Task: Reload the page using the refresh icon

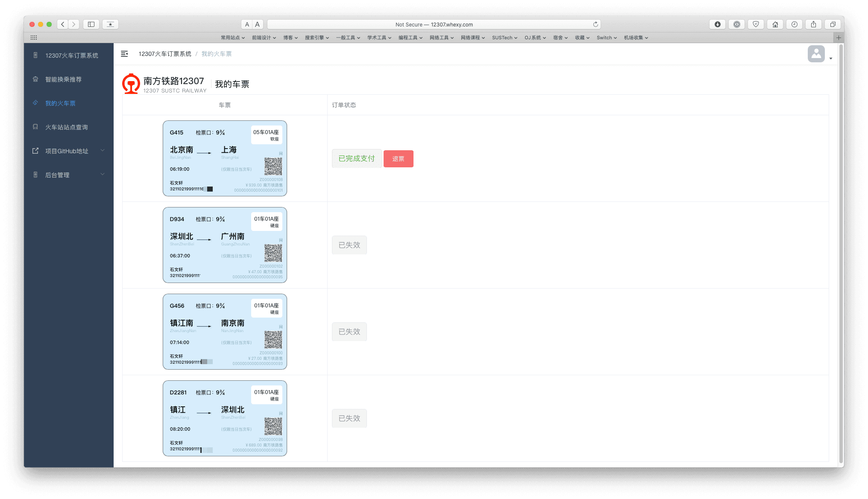Action: (596, 24)
